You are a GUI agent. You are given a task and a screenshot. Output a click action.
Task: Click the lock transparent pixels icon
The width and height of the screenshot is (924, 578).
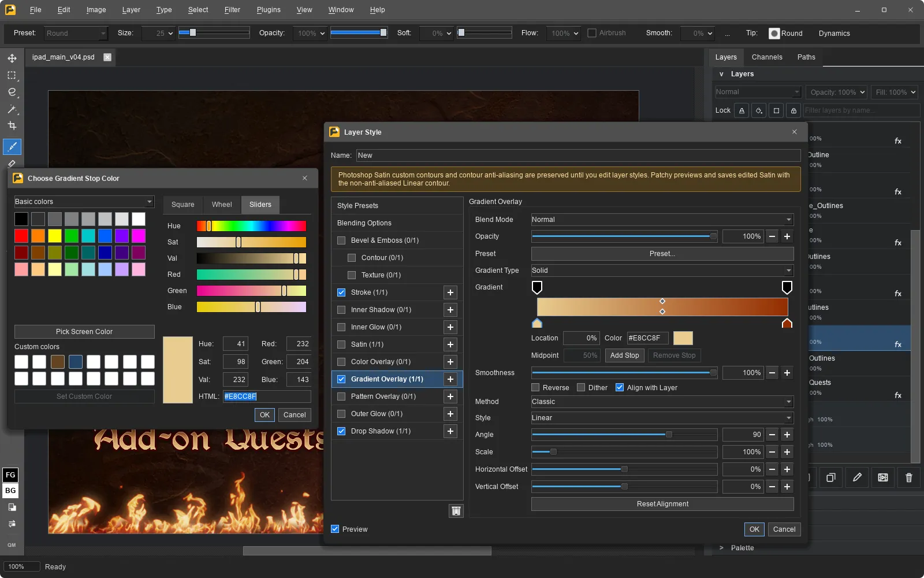742,110
